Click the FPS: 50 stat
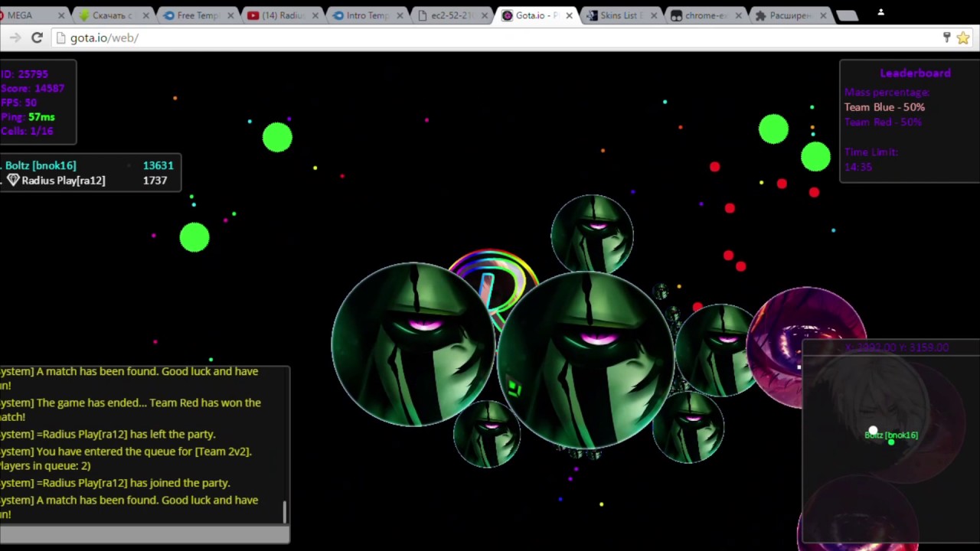Image resolution: width=980 pixels, height=551 pixels. pyautogui.click(x=18, y=103)
